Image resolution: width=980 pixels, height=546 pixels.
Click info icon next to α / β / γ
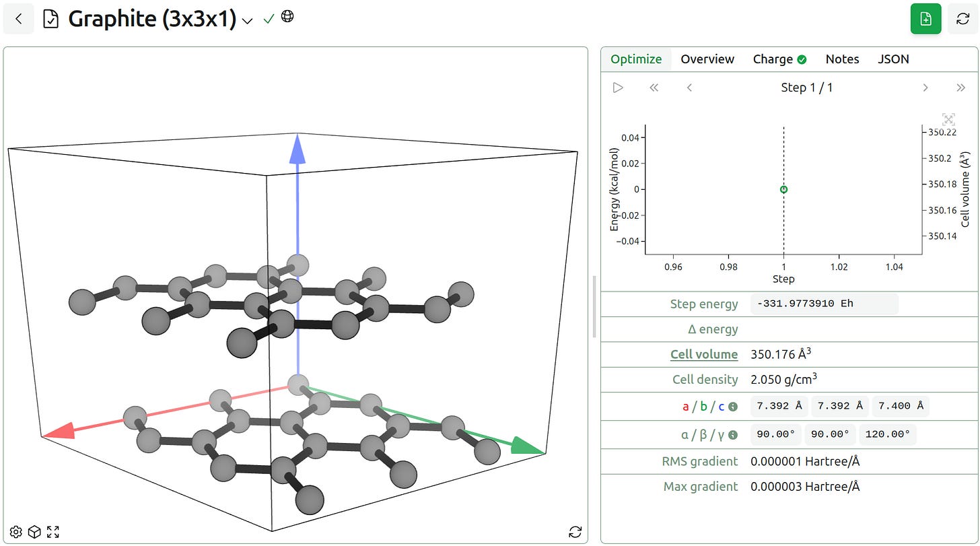coord(733,435)
